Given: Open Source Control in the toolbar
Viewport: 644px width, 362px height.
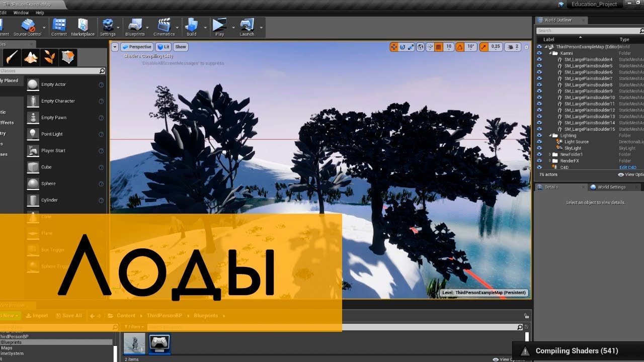Looking at the screenshot, I should coord(27,27).
